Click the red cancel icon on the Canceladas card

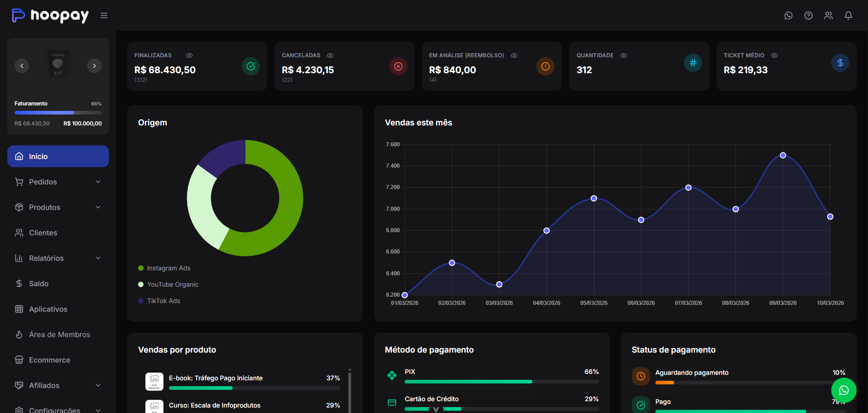pos(398,66)
